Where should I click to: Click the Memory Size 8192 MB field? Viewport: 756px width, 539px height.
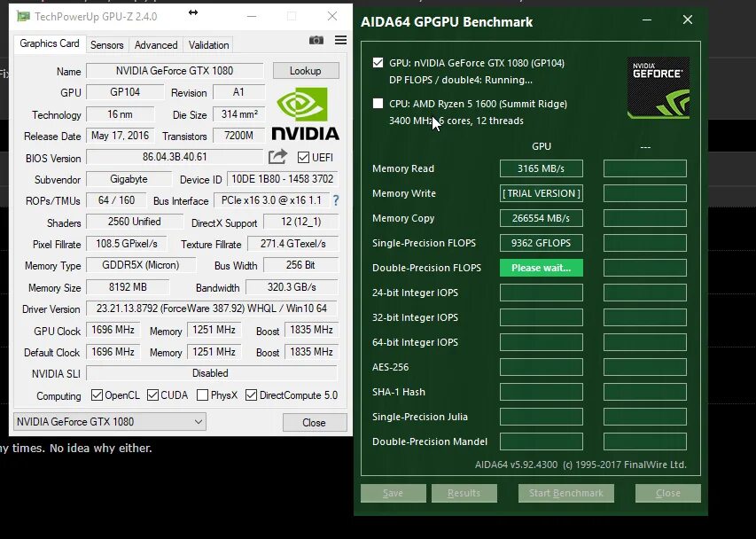[x=128, y=287]
